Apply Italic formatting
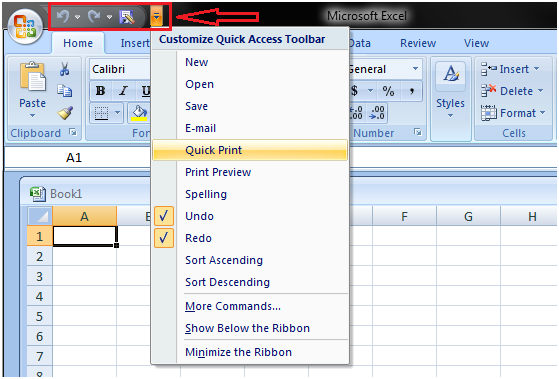 pos(123,91)
